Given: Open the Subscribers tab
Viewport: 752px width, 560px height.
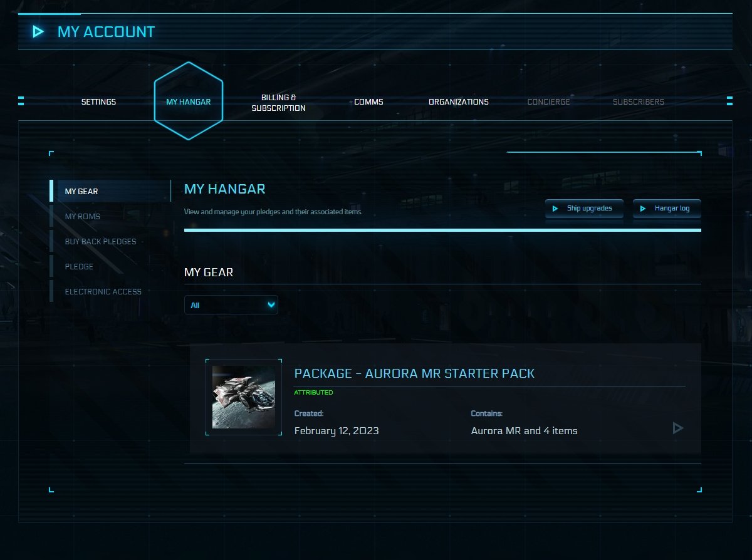Looking at the screenshot, I should click(639, 102).
